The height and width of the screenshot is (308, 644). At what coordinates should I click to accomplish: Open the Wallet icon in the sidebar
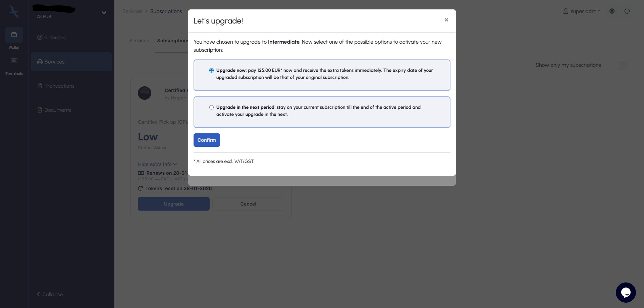click(x=14, y=35)
